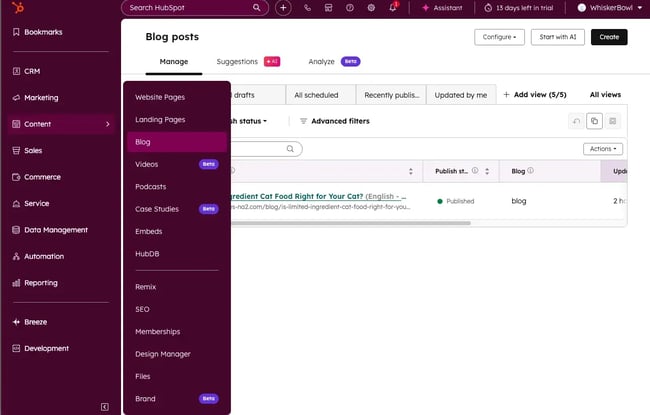The height and width of the screenshot is (415, 650).
Task: Open the Commerce sidebar section
Action: 37,177
